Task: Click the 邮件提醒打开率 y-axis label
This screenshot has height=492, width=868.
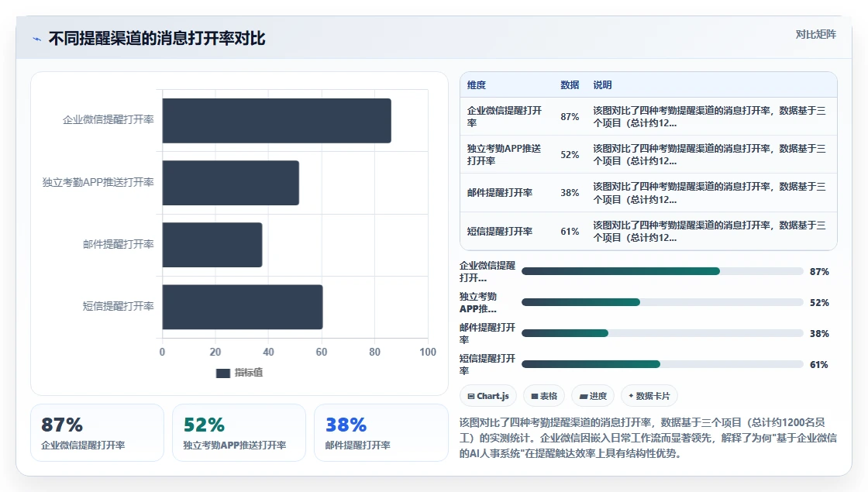Action: coord(119,244)
